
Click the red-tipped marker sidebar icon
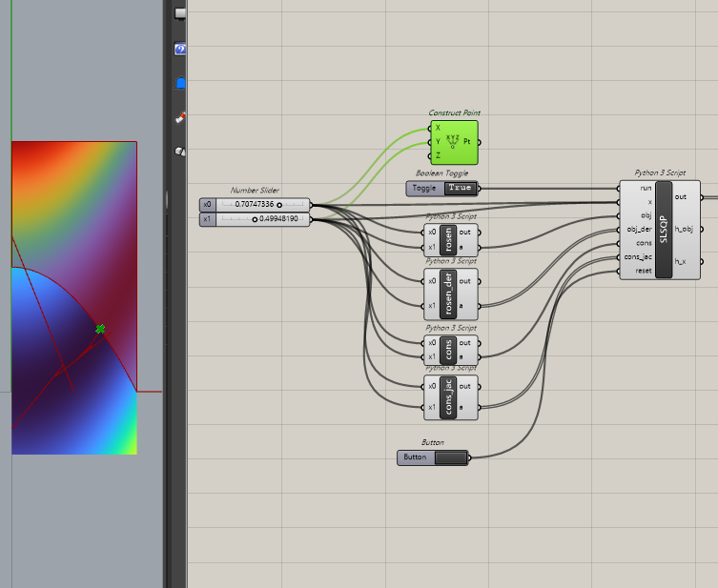[x=179, y=118]
